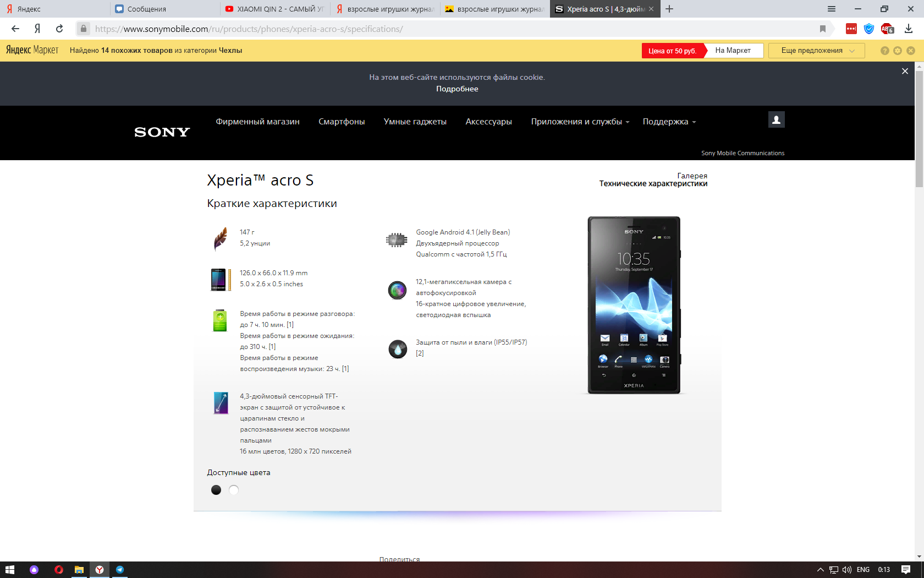Switch to the XIAOMI QIN 2 tab
Image resolution: width=924 pixels, height=578 pixels.
275,9
